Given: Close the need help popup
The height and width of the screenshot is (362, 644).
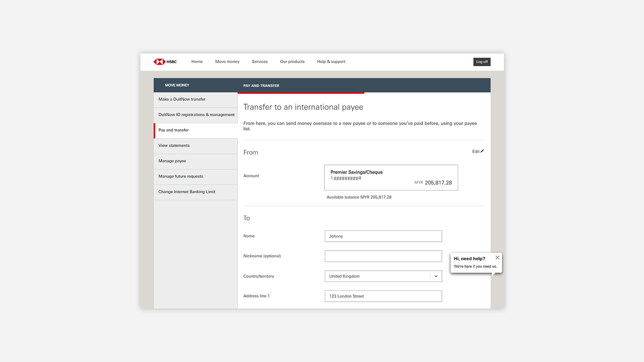Looking at the screenshot, I should [x=497, y=257].
